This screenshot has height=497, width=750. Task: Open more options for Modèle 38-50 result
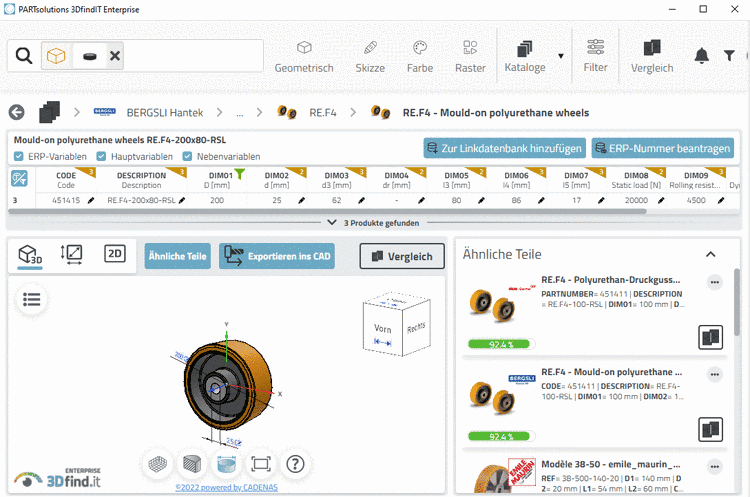pos(715,467)
